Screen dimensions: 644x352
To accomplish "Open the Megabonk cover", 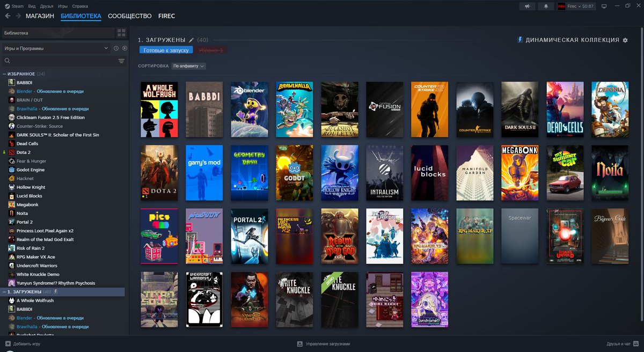I will pyautogui.click(x=520, y=173).
